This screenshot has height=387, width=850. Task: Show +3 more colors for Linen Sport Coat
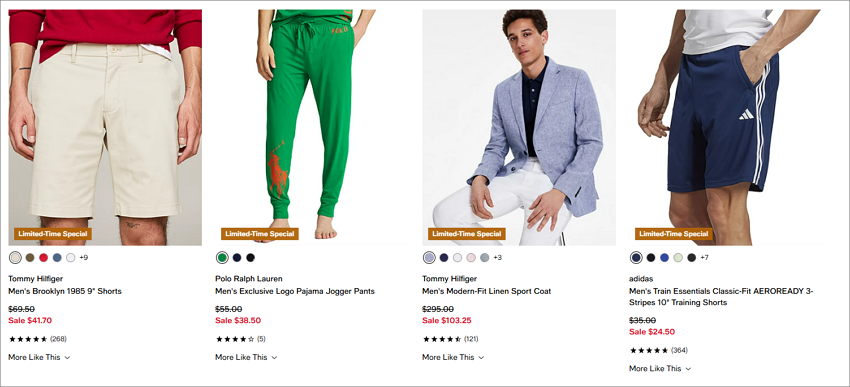click(x=497, y=257)
